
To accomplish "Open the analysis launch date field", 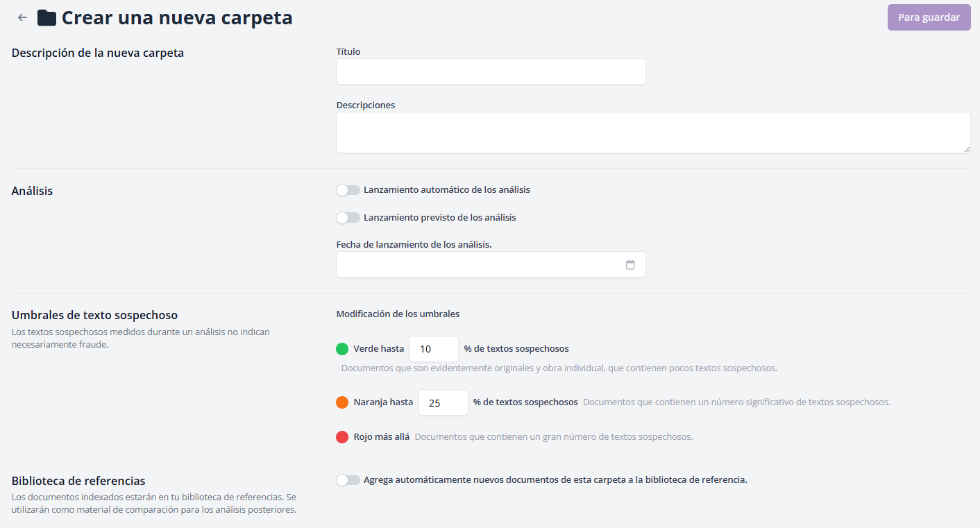I will 479,264.
